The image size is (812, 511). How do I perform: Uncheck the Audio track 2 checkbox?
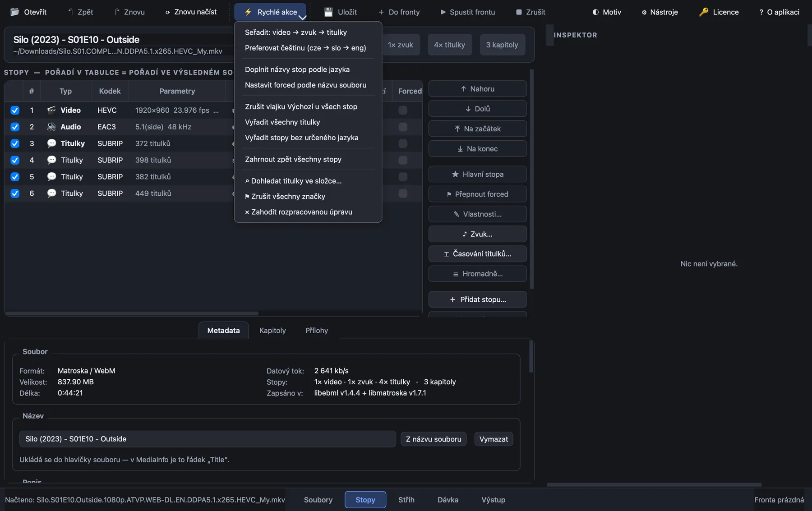click(15, 127)
